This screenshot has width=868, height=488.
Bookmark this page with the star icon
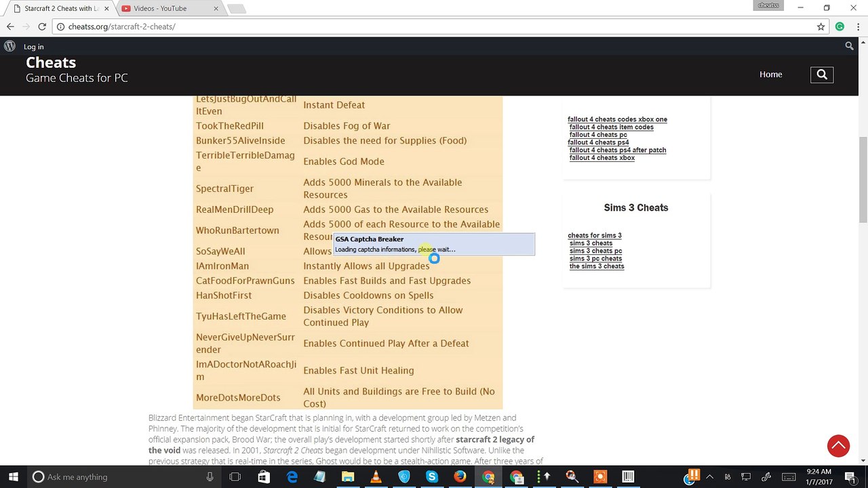point(821,26)
